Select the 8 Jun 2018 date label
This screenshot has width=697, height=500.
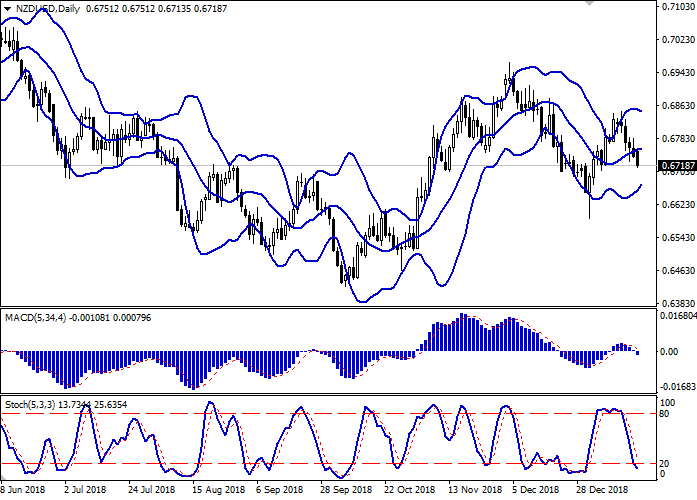point(22,491)
